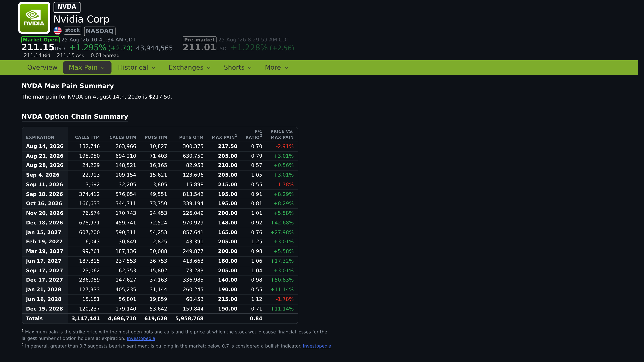This screenshot has width=644, height=362.
Task: Expand the Historical dropdown menu
Action: tap(137, 67)
